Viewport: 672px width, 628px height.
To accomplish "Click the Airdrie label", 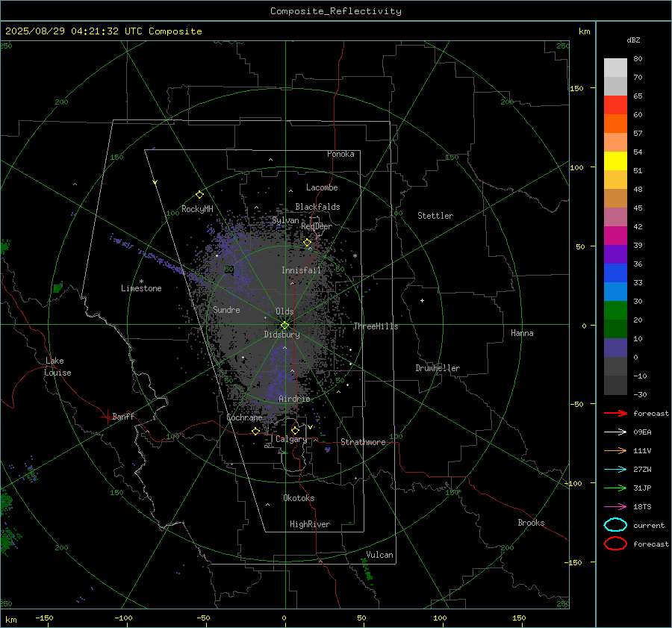I will point(294,399).
